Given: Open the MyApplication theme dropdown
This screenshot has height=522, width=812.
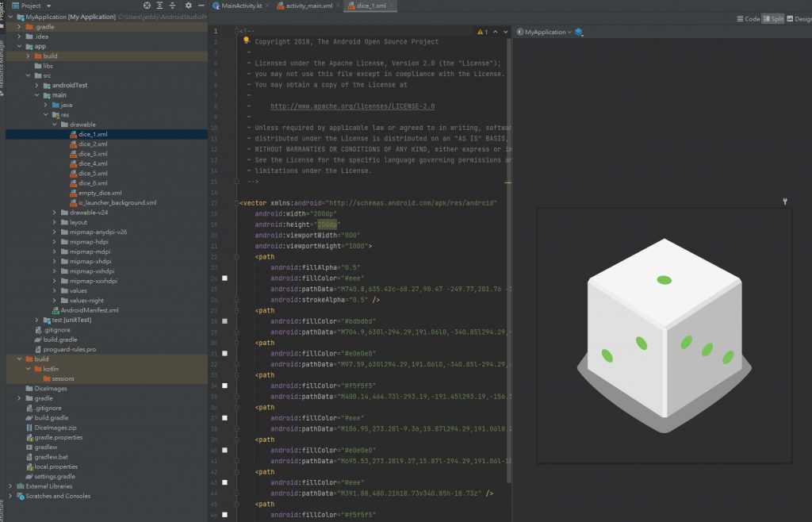Looking at the screenshot, I should tap(544, 33).
